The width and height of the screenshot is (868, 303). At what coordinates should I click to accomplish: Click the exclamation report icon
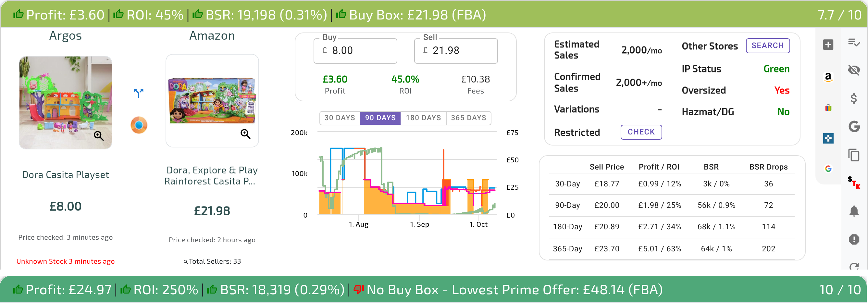pos(854,240)
